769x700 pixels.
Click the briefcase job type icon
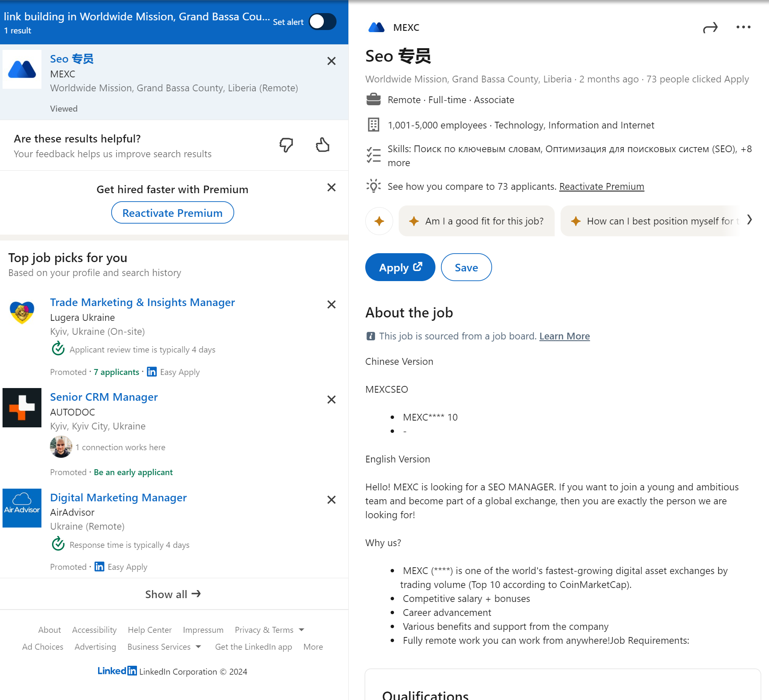pyautogui.click(x=373, y=99)
